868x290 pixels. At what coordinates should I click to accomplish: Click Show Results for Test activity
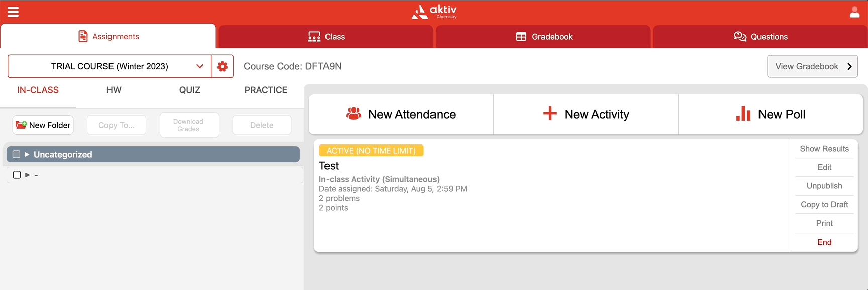(x=824, y=149)
